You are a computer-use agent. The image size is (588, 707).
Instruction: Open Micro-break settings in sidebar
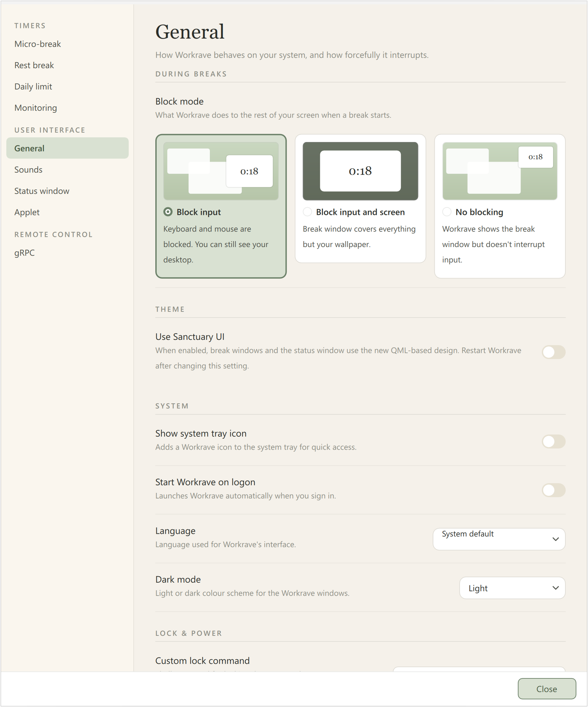pyautogui.click(x=68, y=44)
